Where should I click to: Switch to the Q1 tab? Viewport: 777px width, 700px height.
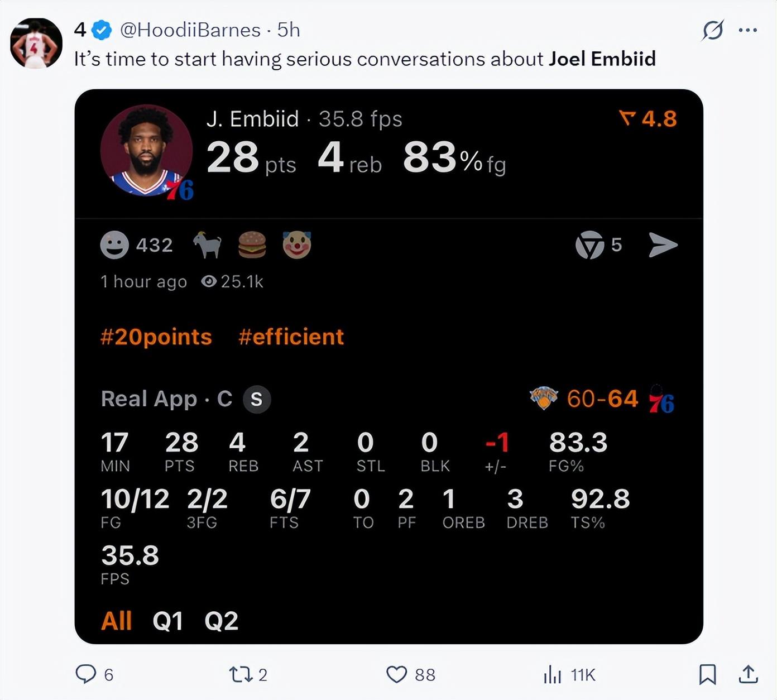point(167,621)
